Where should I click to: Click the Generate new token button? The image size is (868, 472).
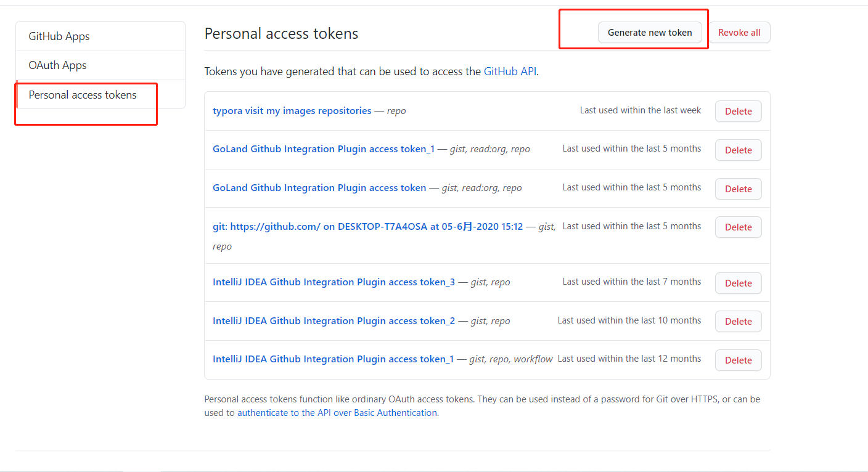[x=650, y=32]
